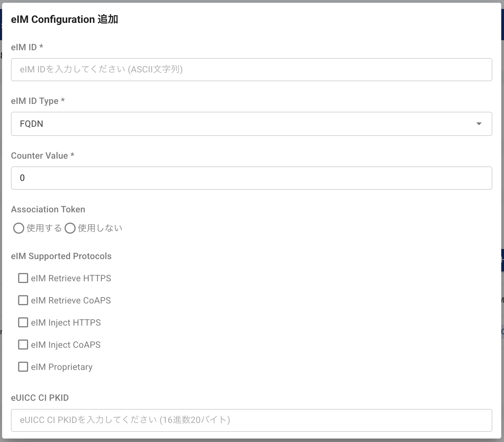The width and height of the screenshot is (504, 442).
Task: Click the eIM Inject CoAPS label text
Action: coord(66,345)
